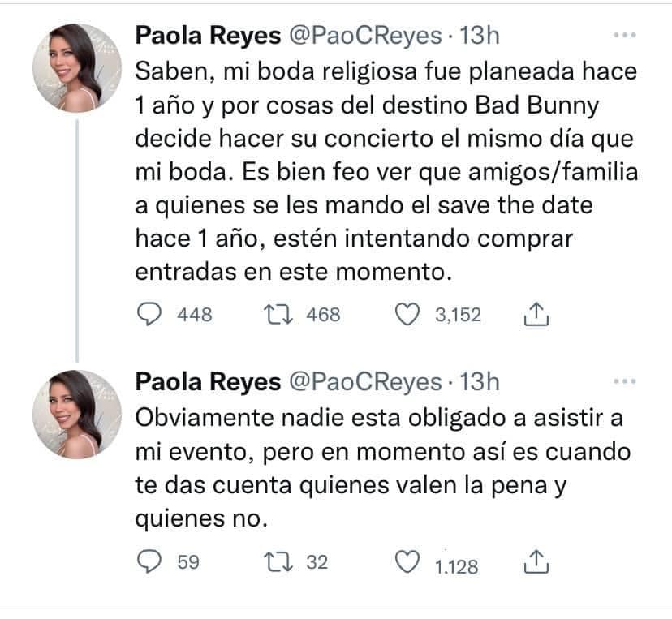
Task: Retweet the second tweet with 32 retweets
Action: 278,561
